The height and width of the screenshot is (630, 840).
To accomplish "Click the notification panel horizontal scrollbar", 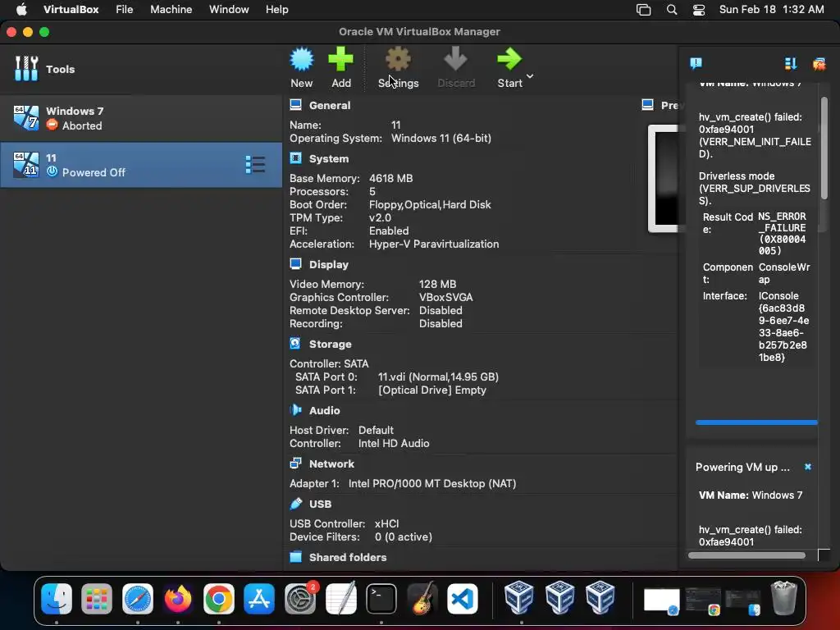I will (x=746, y=555).
